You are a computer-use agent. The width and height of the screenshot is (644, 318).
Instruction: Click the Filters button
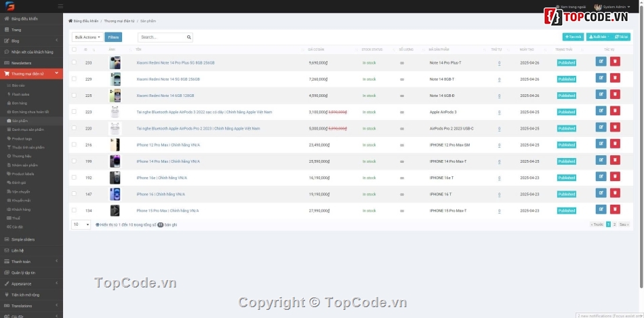(x=113, y=37)
